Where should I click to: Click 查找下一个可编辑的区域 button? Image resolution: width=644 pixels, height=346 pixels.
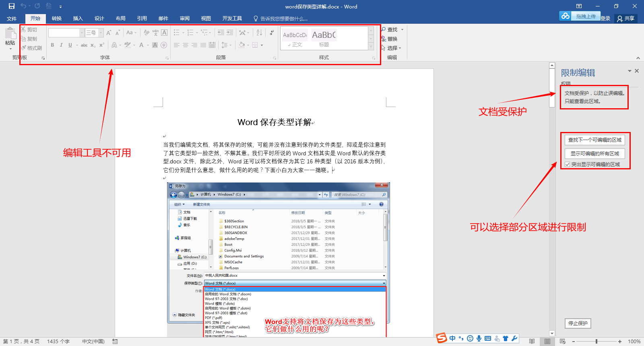(594, 140)
